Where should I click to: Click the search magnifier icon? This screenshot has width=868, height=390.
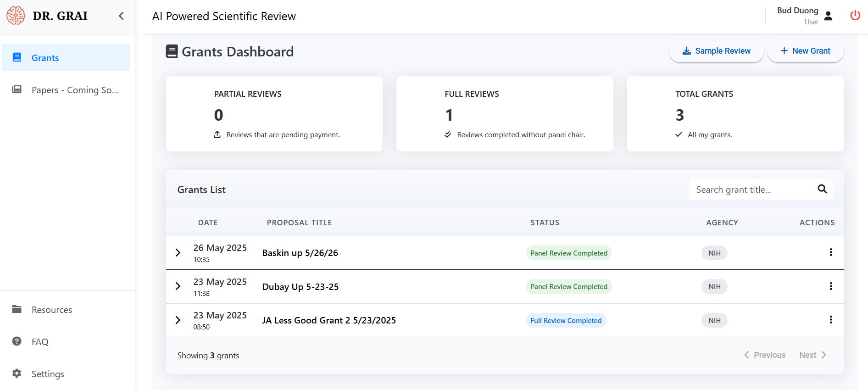click(x=822, y=189)
